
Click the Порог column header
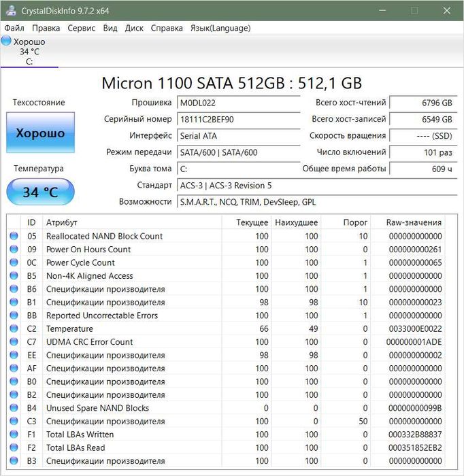pos(346,222)
